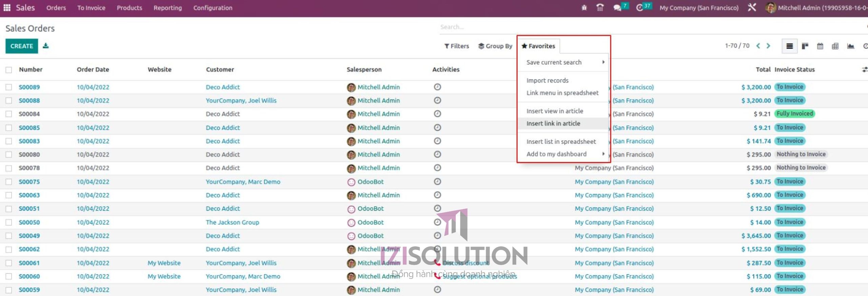Open customer The Jackson Group
Image resolution: width=868 pixels, height=296 pixels.
tap(232, 222)
